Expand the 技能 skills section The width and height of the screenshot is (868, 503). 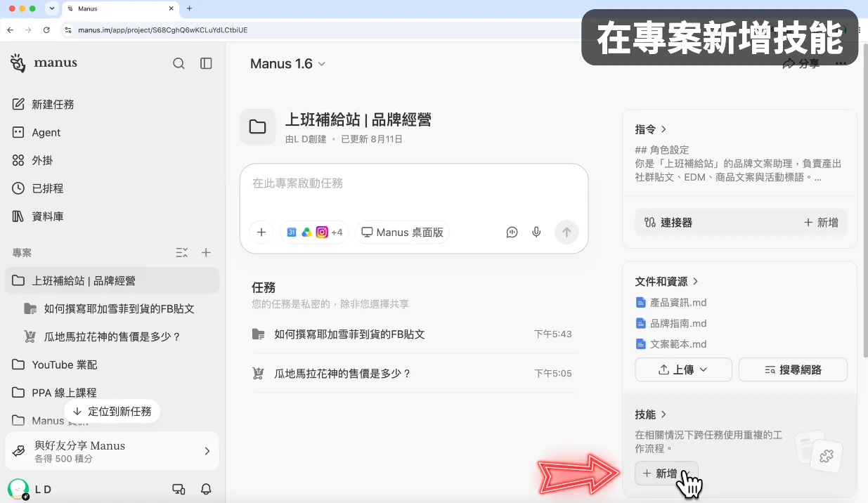coord(651,414)
